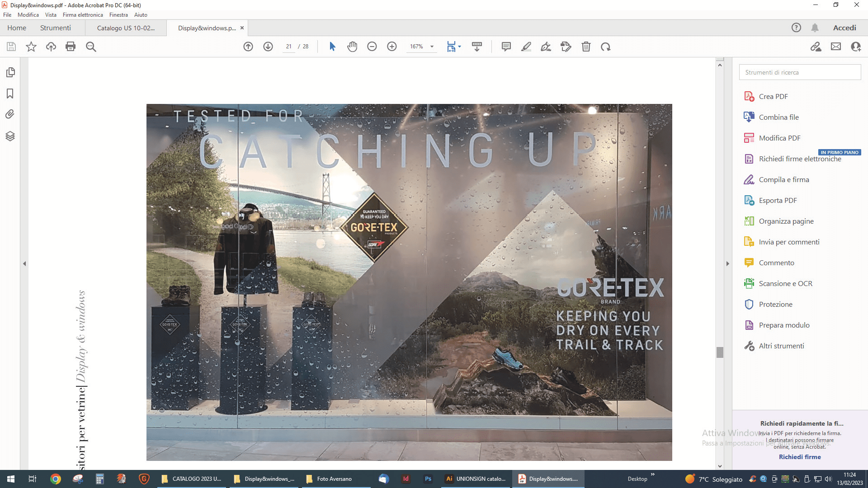Expand the left navigation pane arrow
The height and width of the screenshot is (488, 868).
[x=24, y=263]
